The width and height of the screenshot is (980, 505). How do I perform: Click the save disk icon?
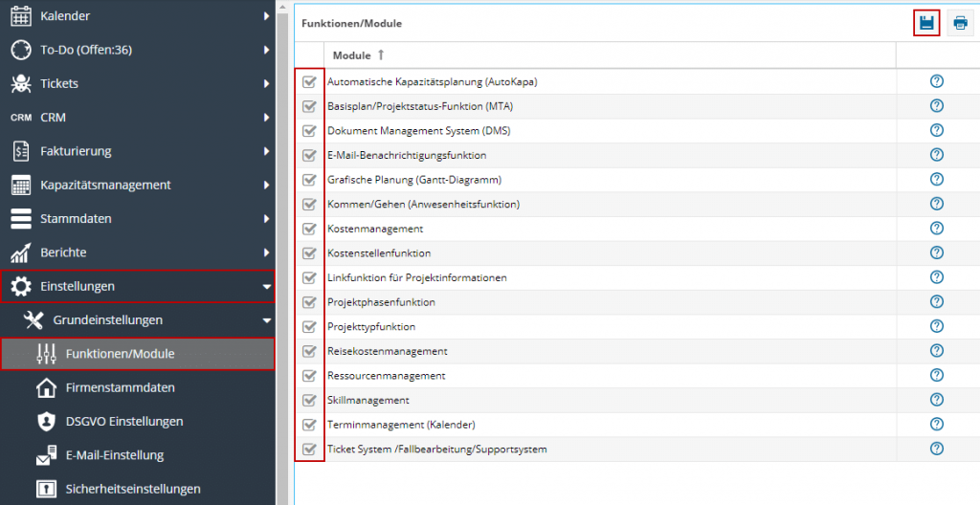coord(925,24)
